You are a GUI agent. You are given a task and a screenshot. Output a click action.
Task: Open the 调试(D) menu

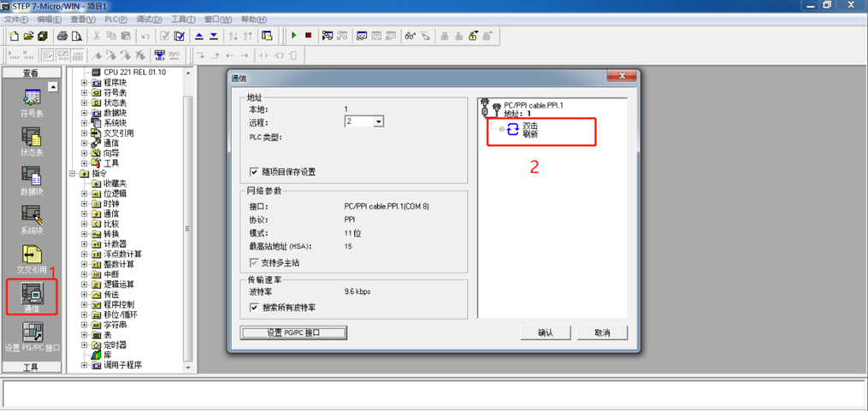(x=149, y=20)
